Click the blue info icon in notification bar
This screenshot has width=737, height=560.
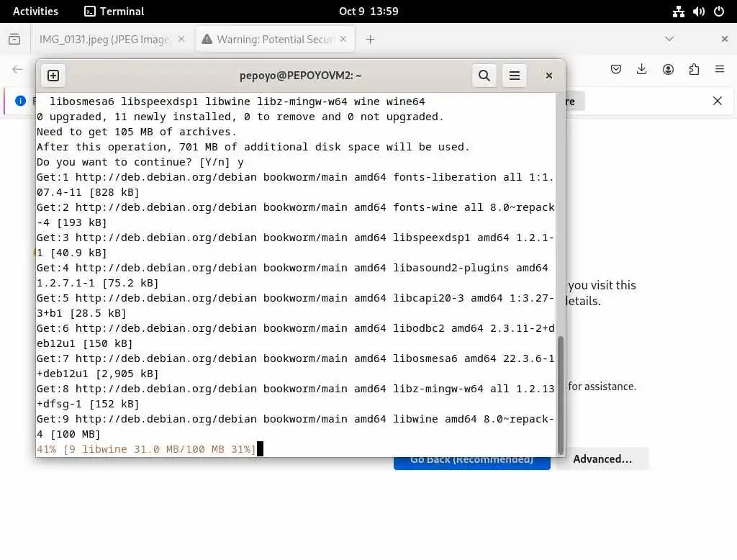click(x=20, y=101)
